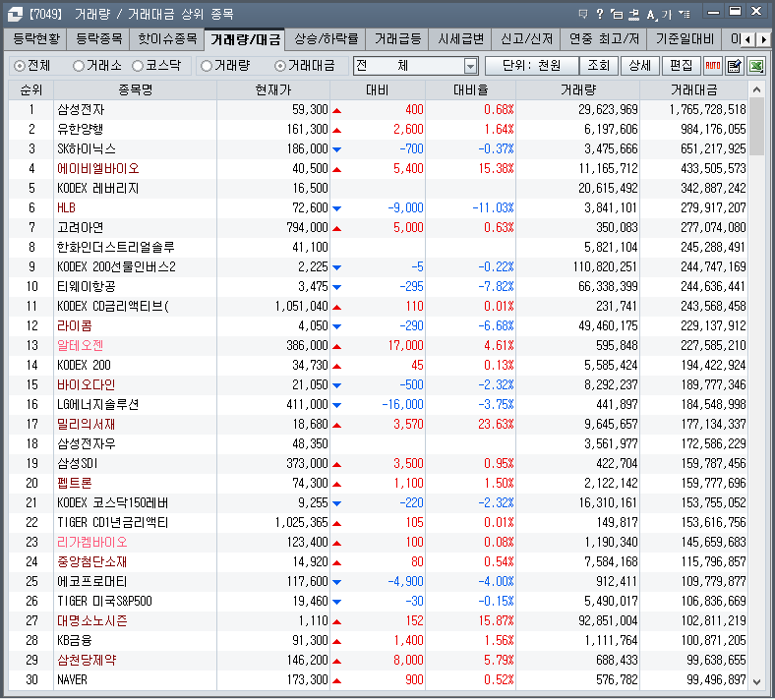
Task: Sort by the 대비율 column header
Action: [470, 89]
